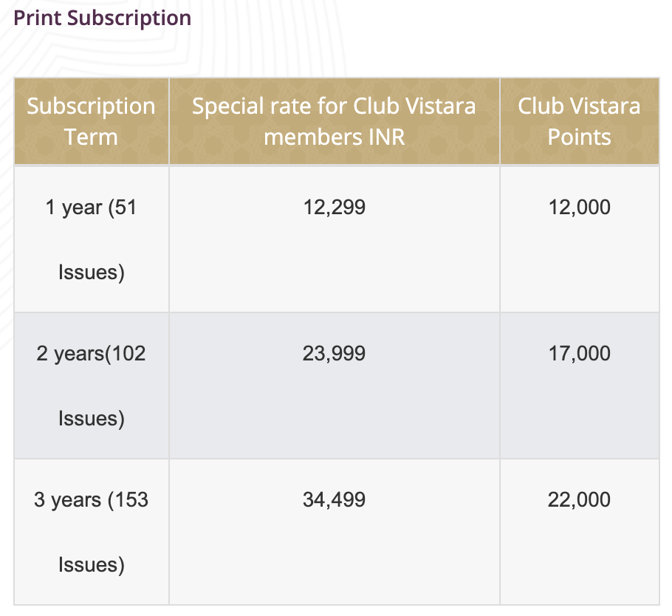
Task: Click the 1 year (51 Issues) cell
Action: pyautogui.click(x=92, y=239)
